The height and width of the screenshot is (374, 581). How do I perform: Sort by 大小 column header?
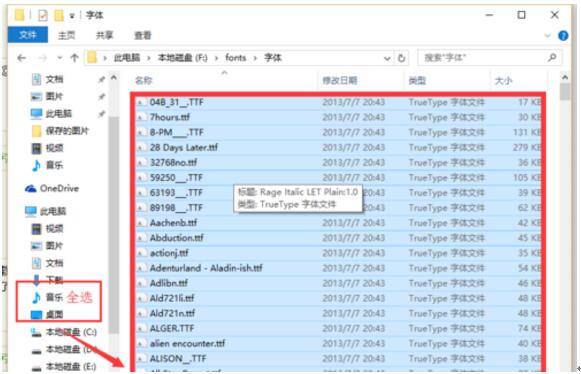[x=504, y=80]
